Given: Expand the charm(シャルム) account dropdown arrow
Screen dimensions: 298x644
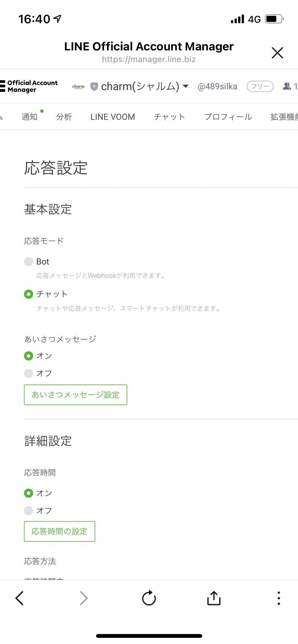Looking at the screenshot, I should (x=186, y=86).
